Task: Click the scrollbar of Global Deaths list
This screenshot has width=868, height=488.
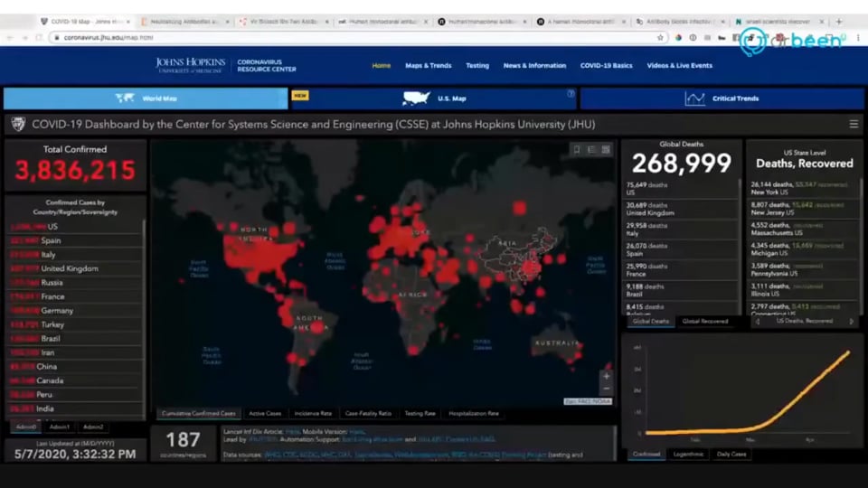Action: tap(740, 246)
